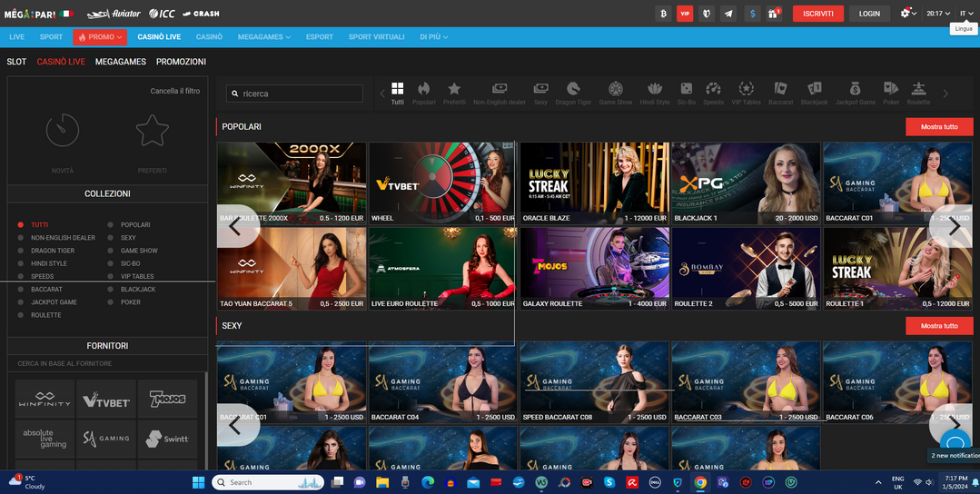Viewport: 980px width, 494px height.
Task: Open the blue dollar-sign icon
Action: point(753,13)
